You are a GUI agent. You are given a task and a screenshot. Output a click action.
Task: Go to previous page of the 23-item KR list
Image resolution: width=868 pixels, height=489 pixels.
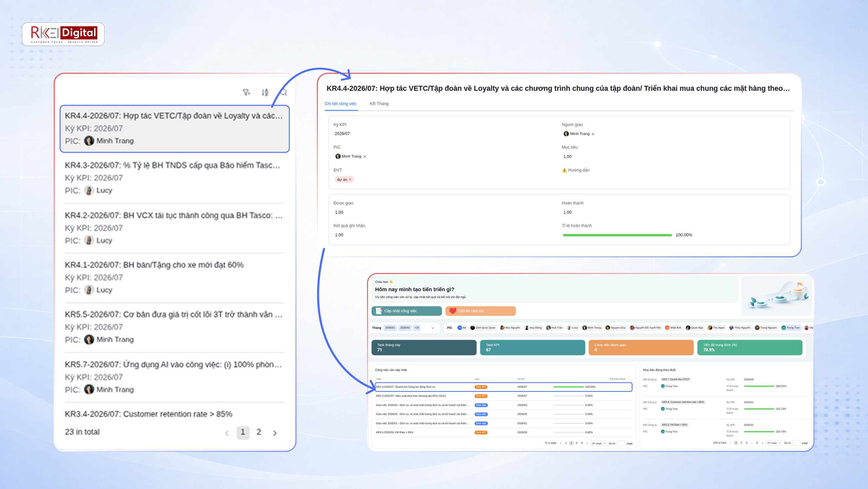(227, 433)
